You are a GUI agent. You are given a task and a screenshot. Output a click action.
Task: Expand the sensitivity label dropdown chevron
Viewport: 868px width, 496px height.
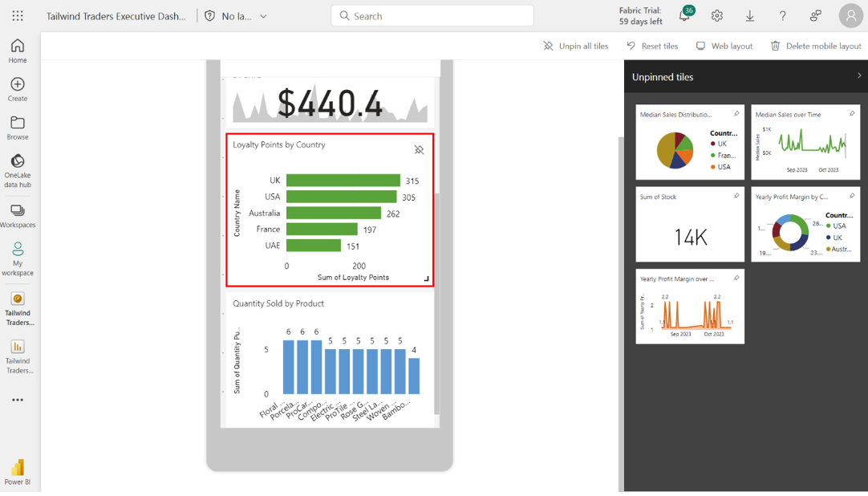[x=263, y=16]
